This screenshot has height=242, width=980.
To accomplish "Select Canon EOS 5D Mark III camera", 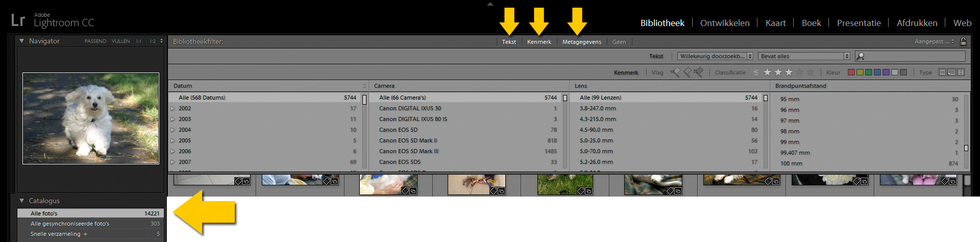I will pyautogui.click(x=408, y=151).
